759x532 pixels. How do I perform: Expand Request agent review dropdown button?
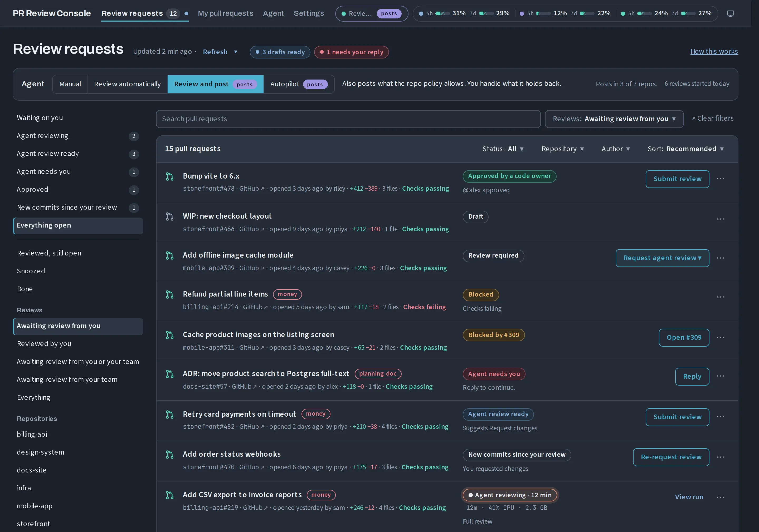pyautogui.click(x=662, y=258)
